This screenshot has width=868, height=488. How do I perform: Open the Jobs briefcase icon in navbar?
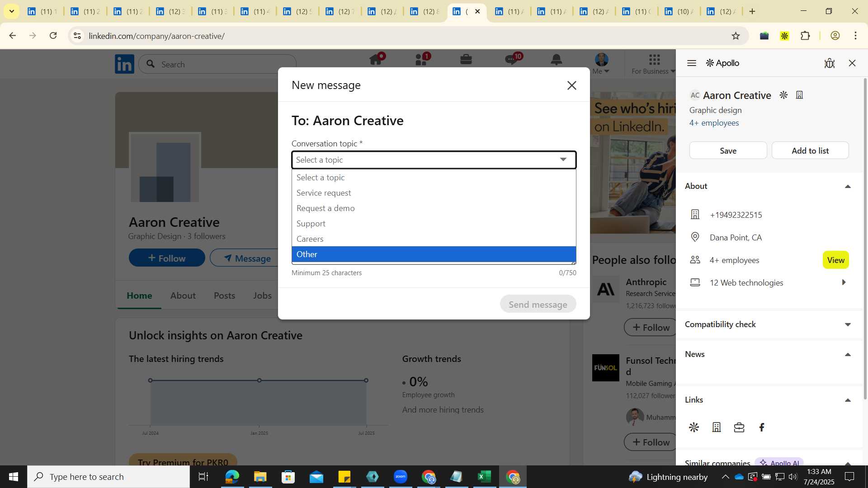pos(466,60)
